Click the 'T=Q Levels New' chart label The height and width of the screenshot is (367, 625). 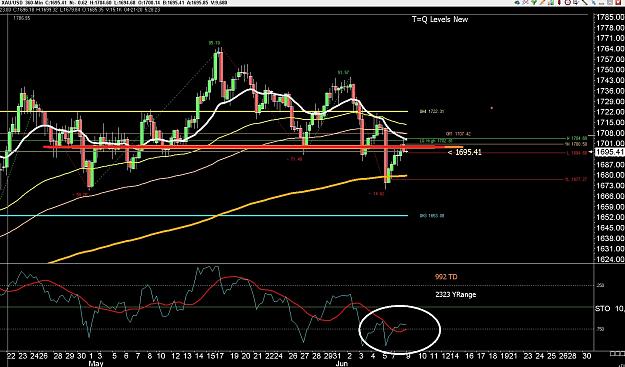(440, 19)
